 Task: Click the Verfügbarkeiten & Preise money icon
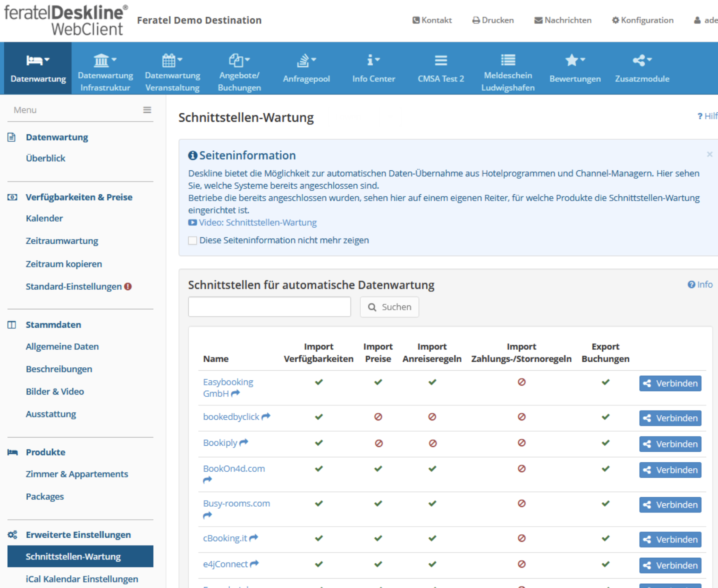[x=12, y=197]
